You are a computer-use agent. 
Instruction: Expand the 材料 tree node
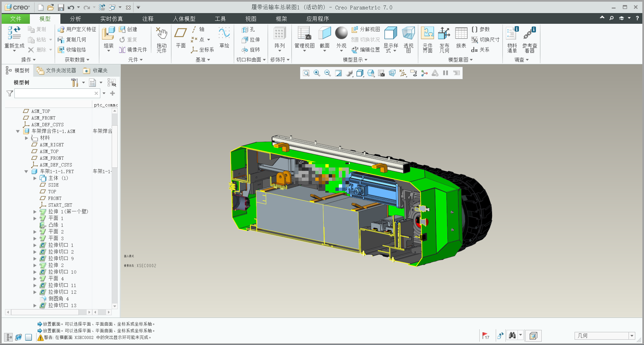click(26, 138)
